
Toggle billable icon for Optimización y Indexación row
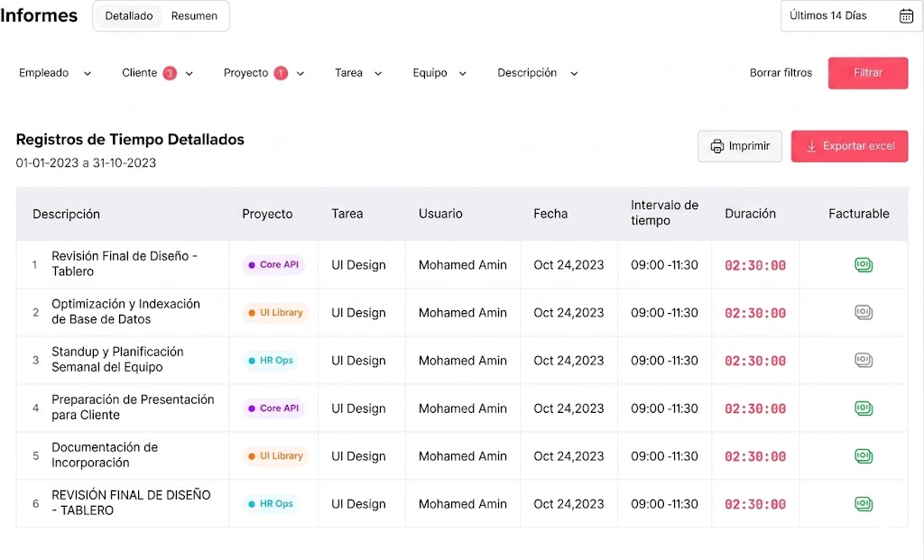point(864,313)
